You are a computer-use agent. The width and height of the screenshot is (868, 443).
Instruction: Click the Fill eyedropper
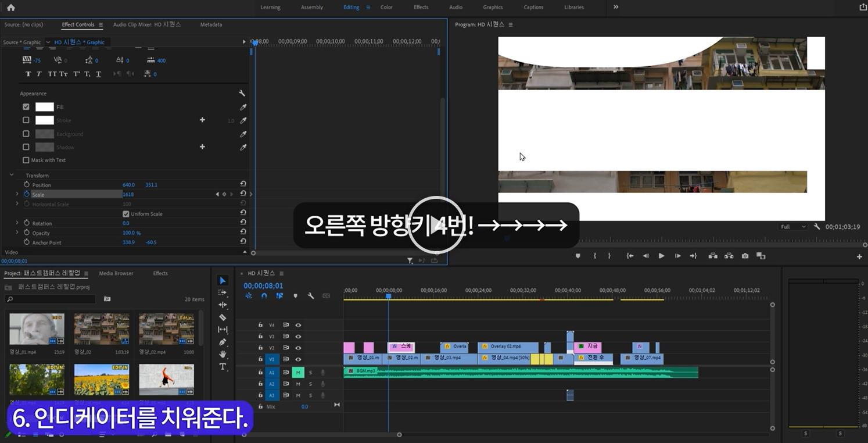[x=243, y=107]
